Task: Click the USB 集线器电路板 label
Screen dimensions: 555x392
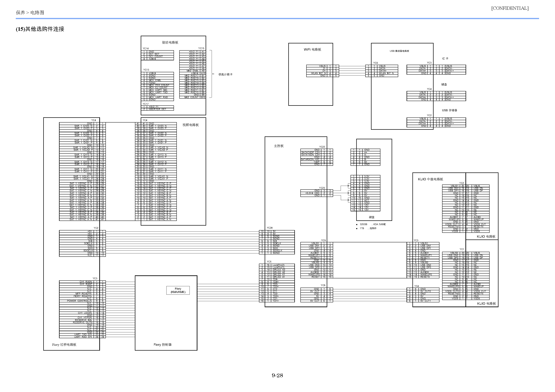Action: pos(399,51)
